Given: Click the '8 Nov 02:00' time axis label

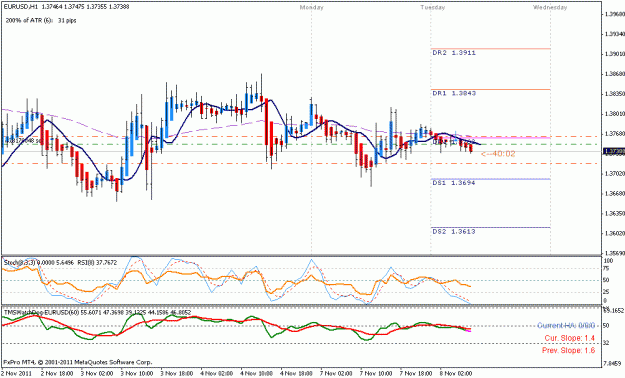Looking at the screenshot, I should [x=456, y=374].
